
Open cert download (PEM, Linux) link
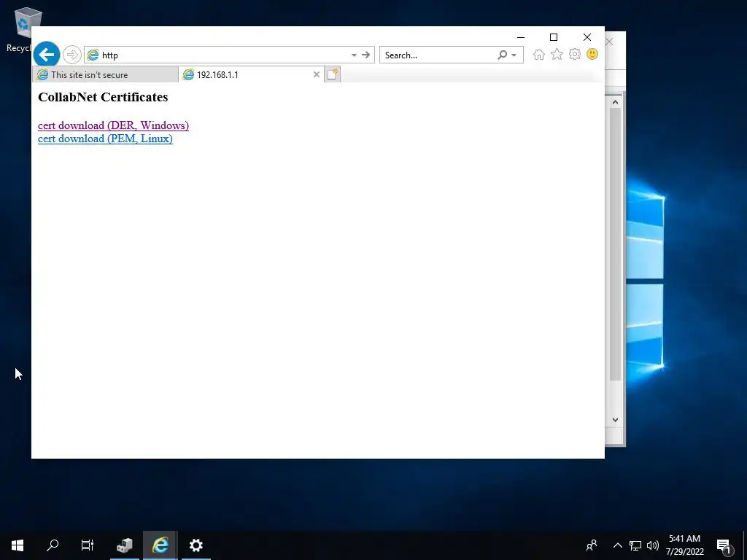105,139
